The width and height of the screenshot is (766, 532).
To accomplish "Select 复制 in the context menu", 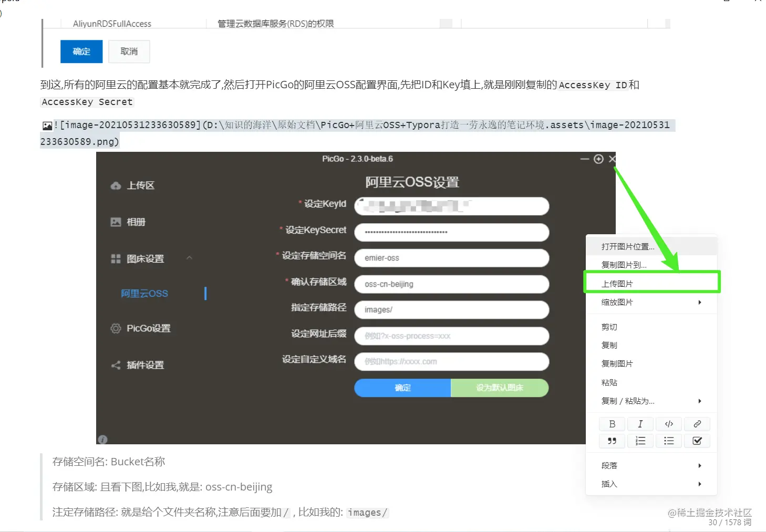I will tap(651, 345).
